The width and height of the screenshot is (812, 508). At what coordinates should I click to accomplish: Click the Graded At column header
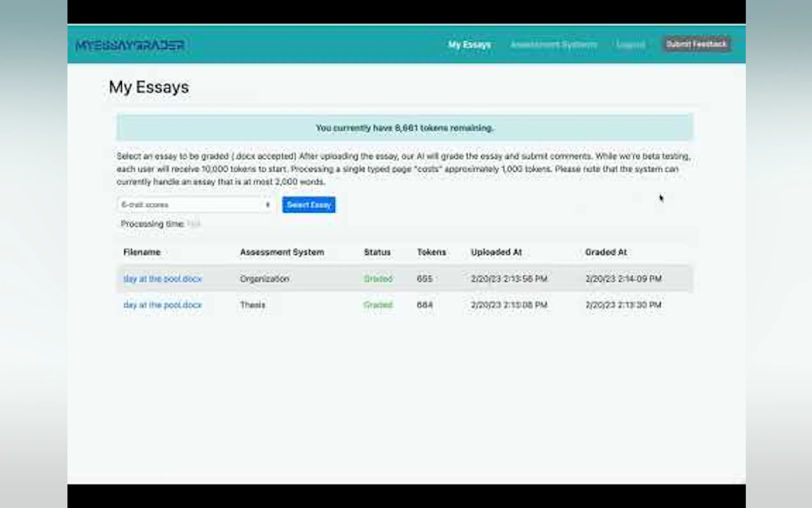[x=605, y=252]
